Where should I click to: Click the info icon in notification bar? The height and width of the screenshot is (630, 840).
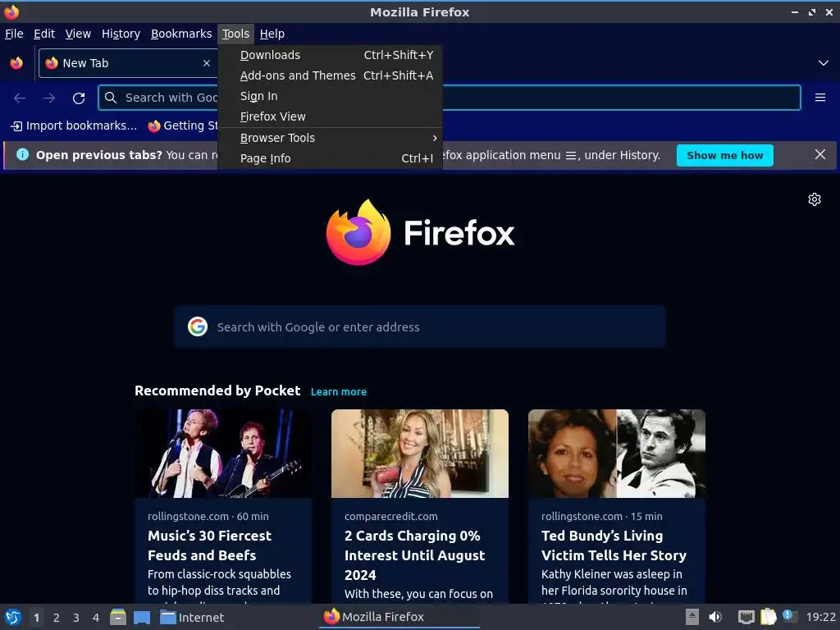click(x=22, y=155)
